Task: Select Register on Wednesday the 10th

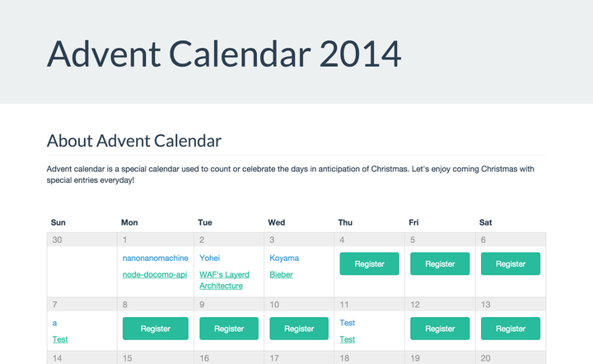Action: coord(299,329)
